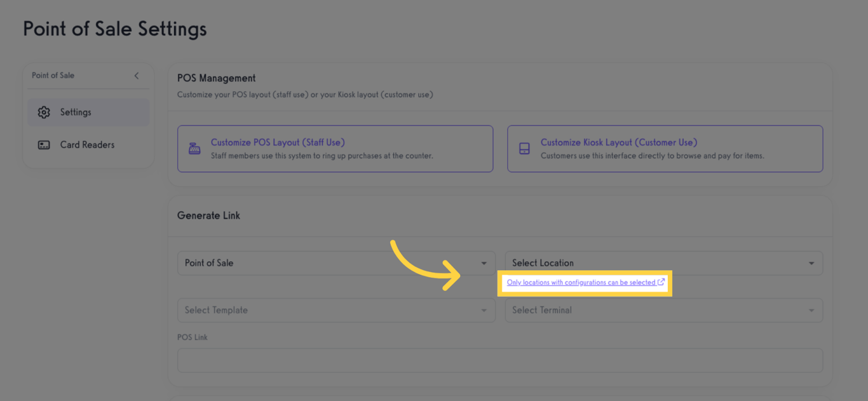This screenshot has height=401, width=868.
Task: Click the Settings gear icon in sidebar
Action: point(44,112)
